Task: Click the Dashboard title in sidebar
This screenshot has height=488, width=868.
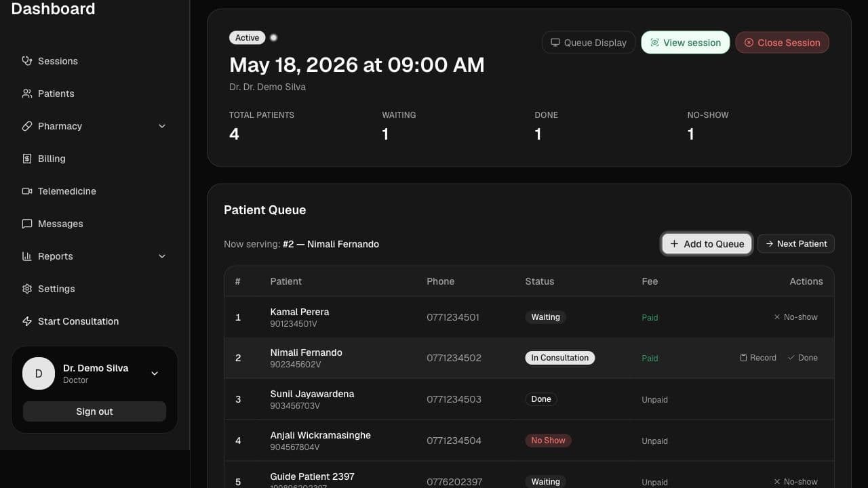Action: 53,9
